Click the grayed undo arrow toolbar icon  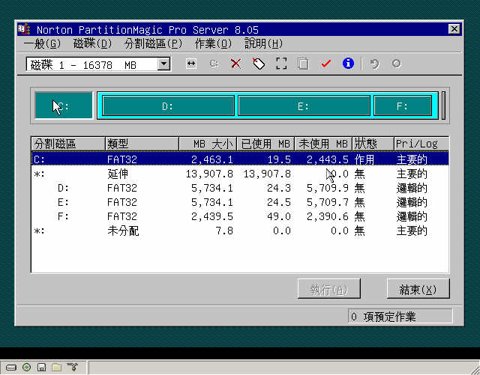(x=374, y=63)
